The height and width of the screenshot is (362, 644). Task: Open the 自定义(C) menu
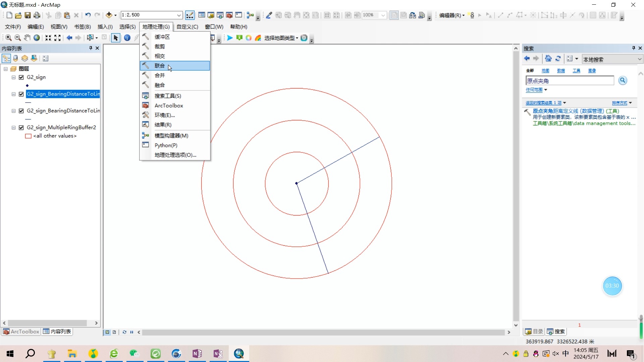tap(187, 27)
